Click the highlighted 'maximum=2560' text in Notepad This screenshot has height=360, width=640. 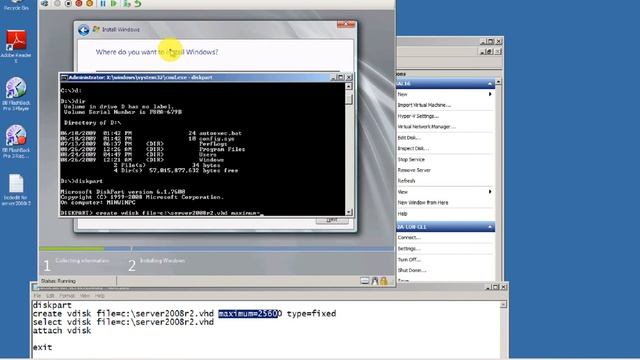point(248,313)
